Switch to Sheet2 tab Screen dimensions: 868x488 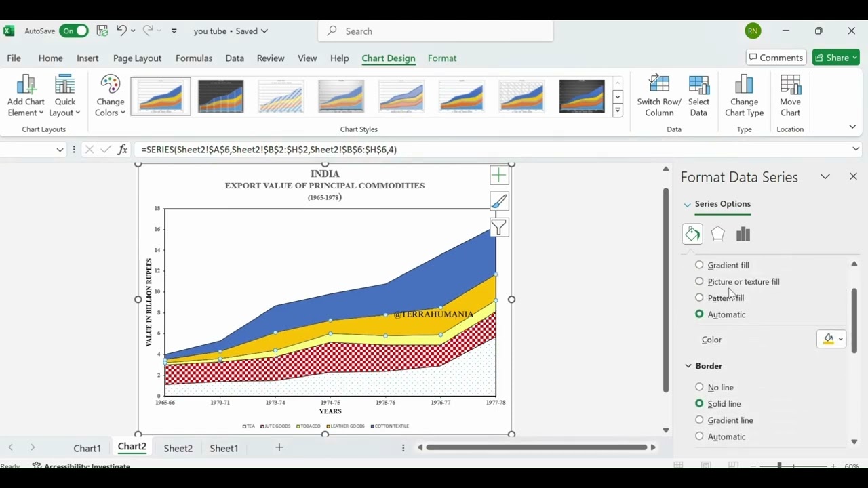178,448
